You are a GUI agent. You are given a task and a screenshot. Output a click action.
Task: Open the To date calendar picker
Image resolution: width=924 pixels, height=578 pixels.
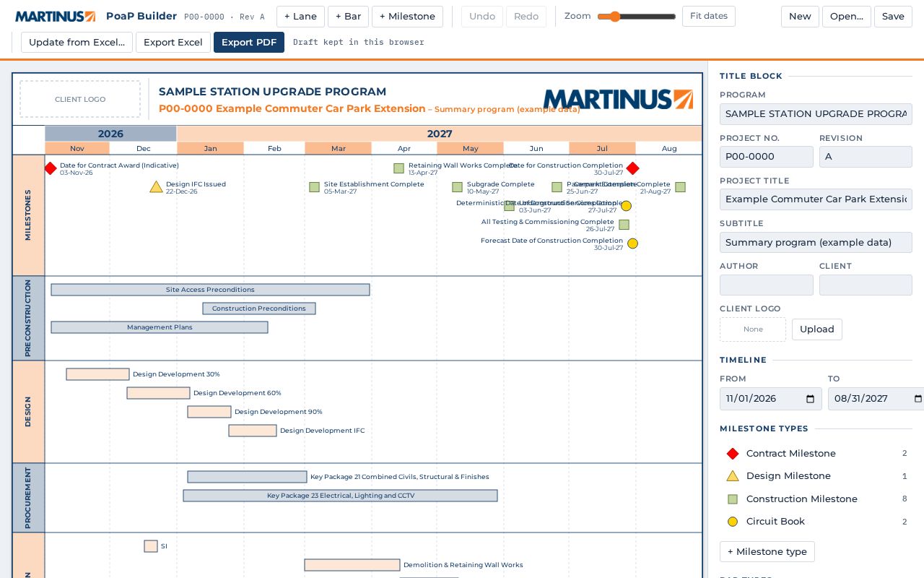click(x=918, y=399)
